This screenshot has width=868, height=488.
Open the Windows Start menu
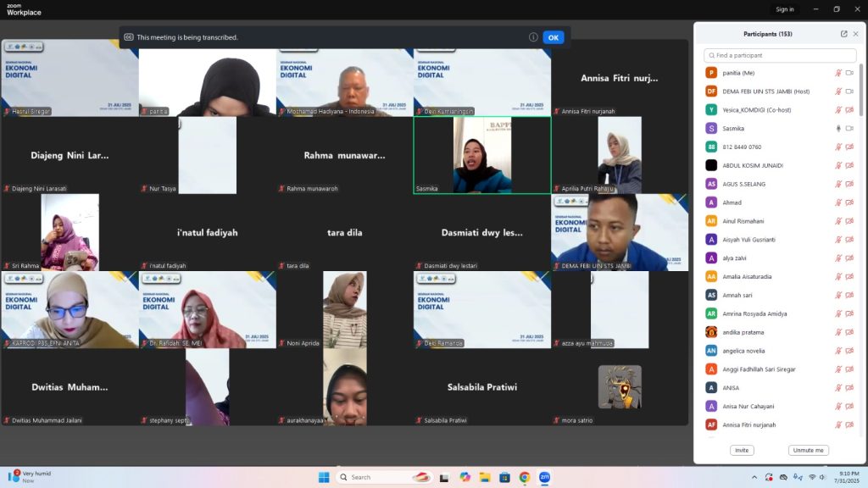pyautogui.click(x=324, y=477)
